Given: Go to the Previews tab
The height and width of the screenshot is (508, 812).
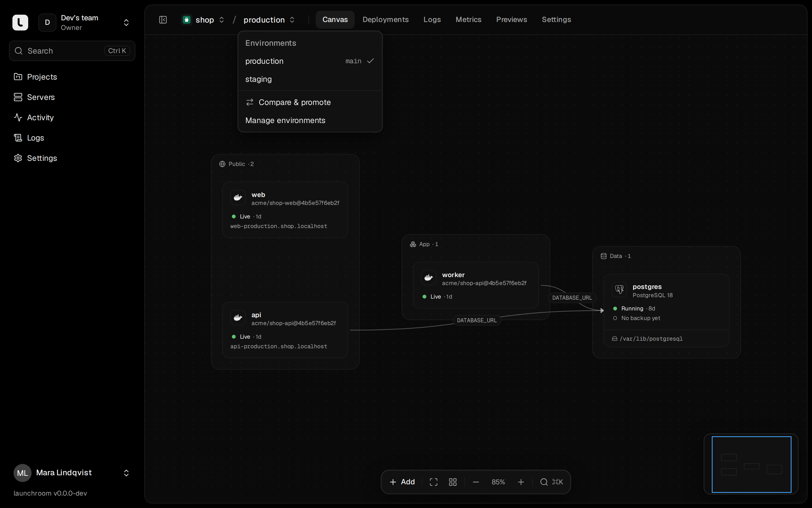Looking at the screenshot, I should click(511, 19).
